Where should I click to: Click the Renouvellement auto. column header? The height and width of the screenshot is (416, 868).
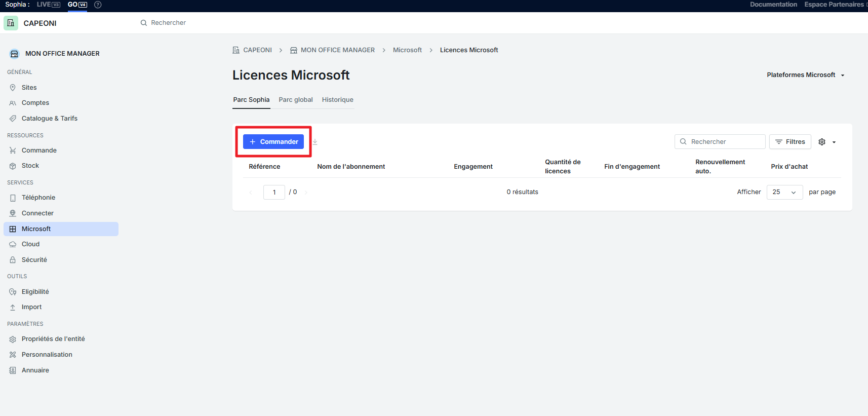click(x=720, y=167)
